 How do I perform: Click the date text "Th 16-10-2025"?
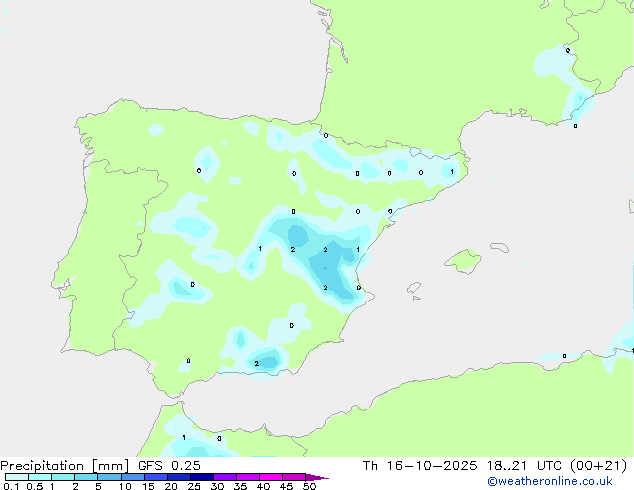point(420,466)
